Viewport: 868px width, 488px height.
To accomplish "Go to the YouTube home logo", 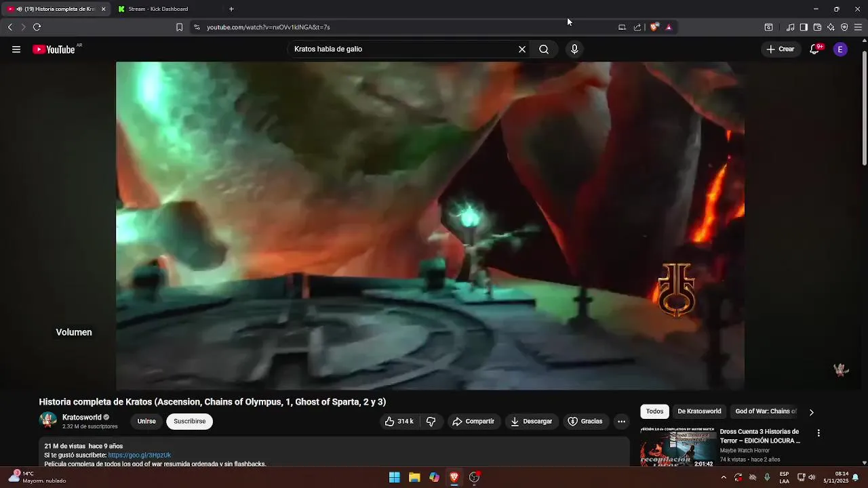I will point(54,49).
